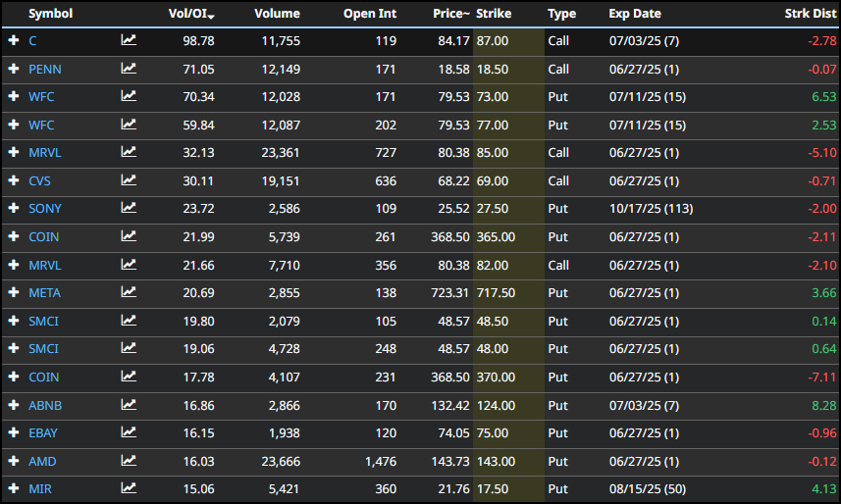Expand the CVS row with plus
Viewport: 841px width, 504px height.
(x=14, y=180)
